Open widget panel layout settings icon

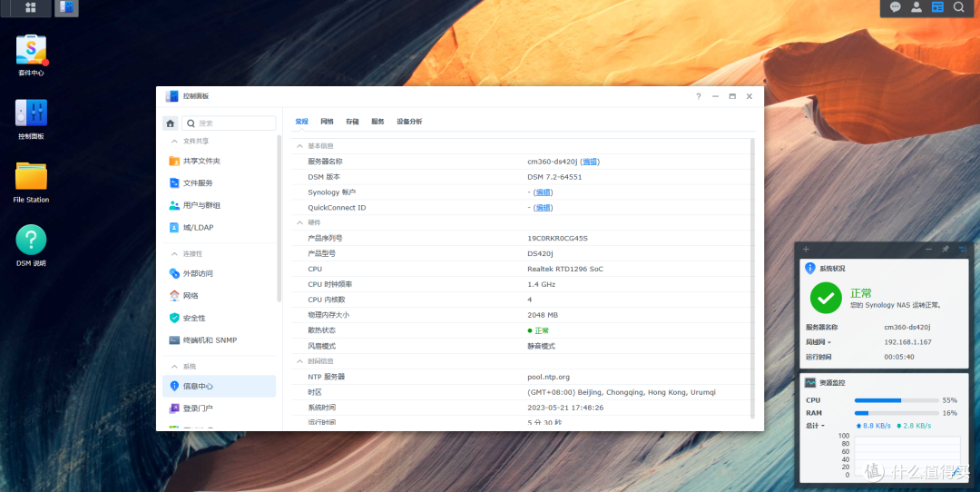[x=963, y=249]
